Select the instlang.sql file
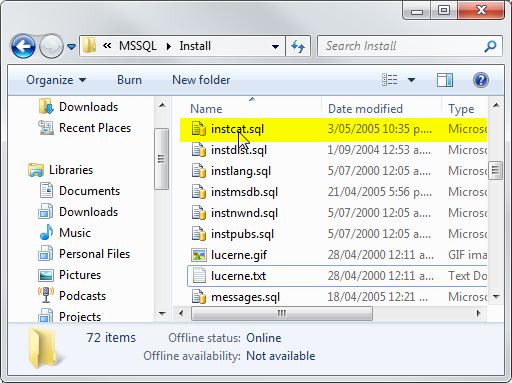The image size is (512, 383). [337, 171]
